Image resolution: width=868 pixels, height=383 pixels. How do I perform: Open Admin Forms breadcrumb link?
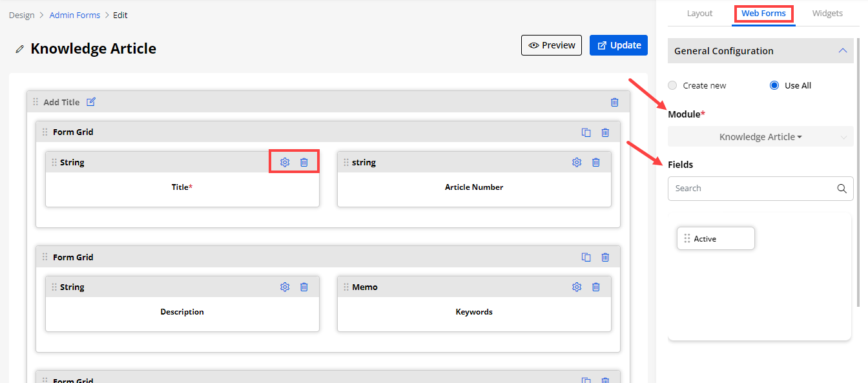75,15
